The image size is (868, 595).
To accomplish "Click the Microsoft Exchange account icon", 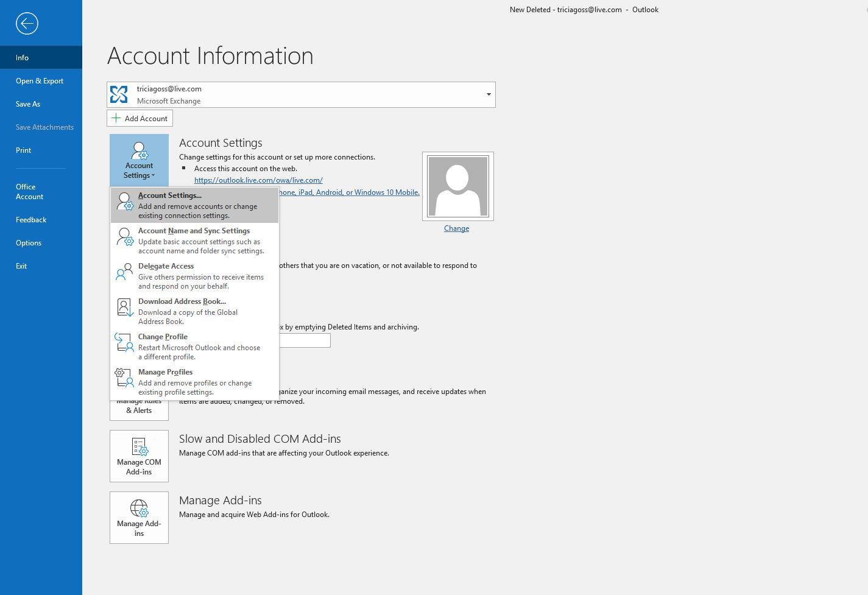I will point(119,94).
